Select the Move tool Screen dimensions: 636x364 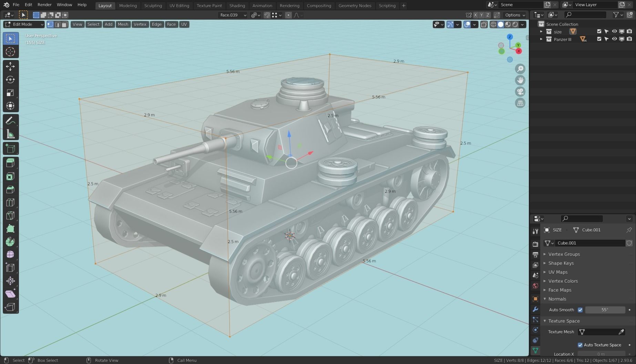[10, 66]
